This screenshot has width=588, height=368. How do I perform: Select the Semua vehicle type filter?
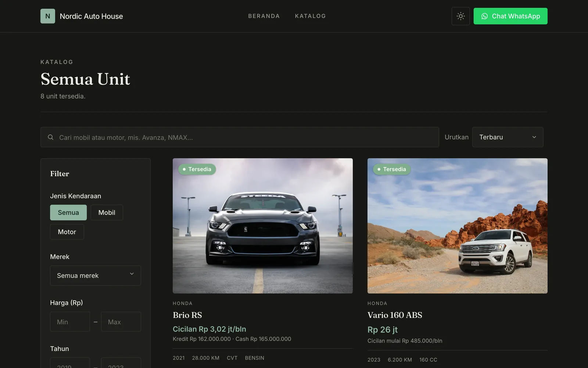[x=68, y=213]
